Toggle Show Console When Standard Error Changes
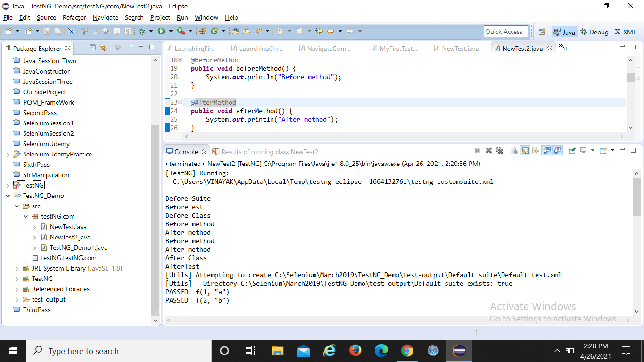Viewport: 644px width, 362px height. coord(558,151)
